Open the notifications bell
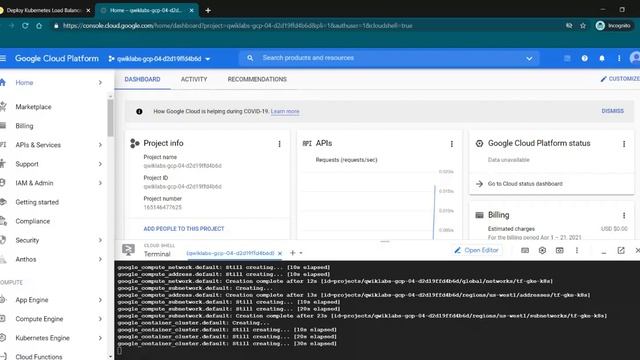The image size is (640, 360). tap(602, 58)
